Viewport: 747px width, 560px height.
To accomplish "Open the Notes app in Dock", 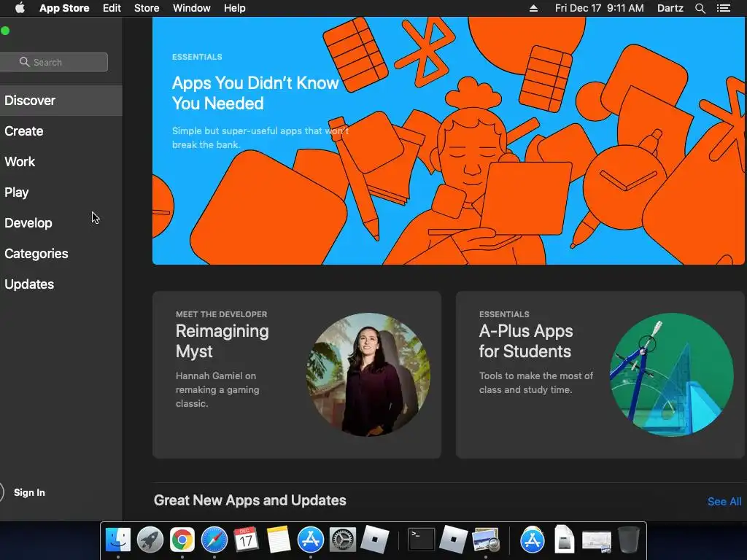I will (278, 540).
